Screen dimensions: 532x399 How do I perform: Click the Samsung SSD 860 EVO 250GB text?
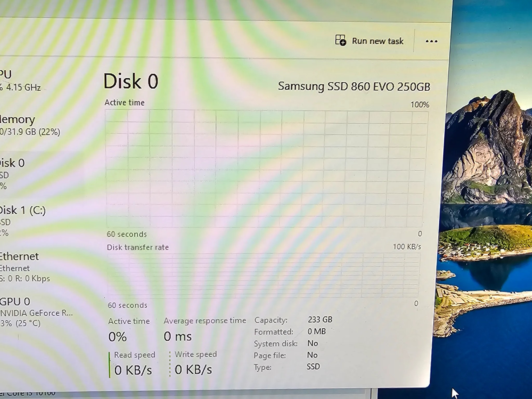coord(354,86)
